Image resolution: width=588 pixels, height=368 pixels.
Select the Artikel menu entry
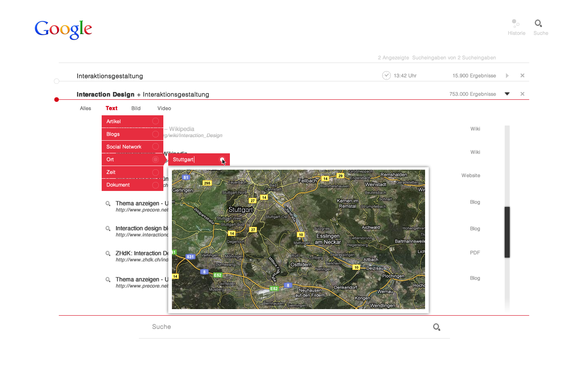132,121
